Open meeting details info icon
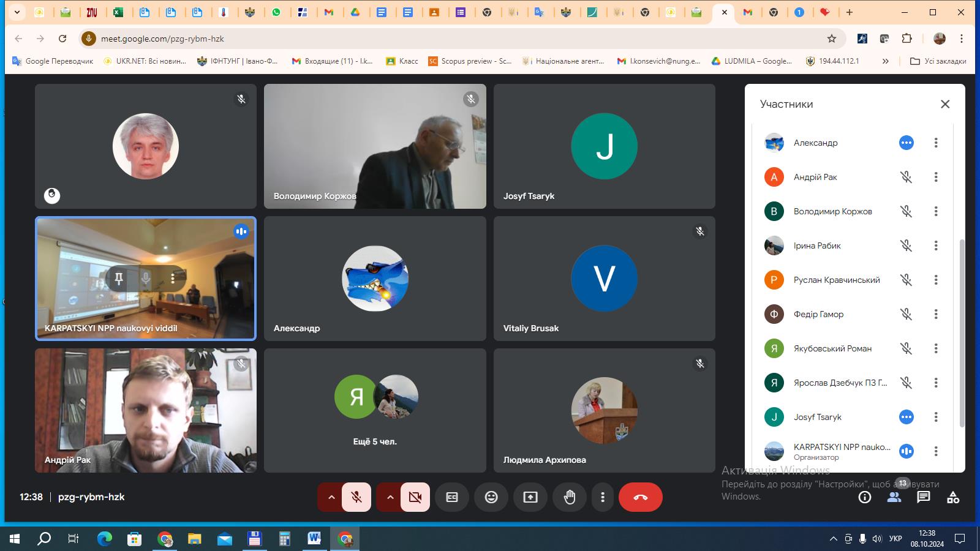Viewport: 980px width, 551px height. pyautogui.click(x=865, y=497)
